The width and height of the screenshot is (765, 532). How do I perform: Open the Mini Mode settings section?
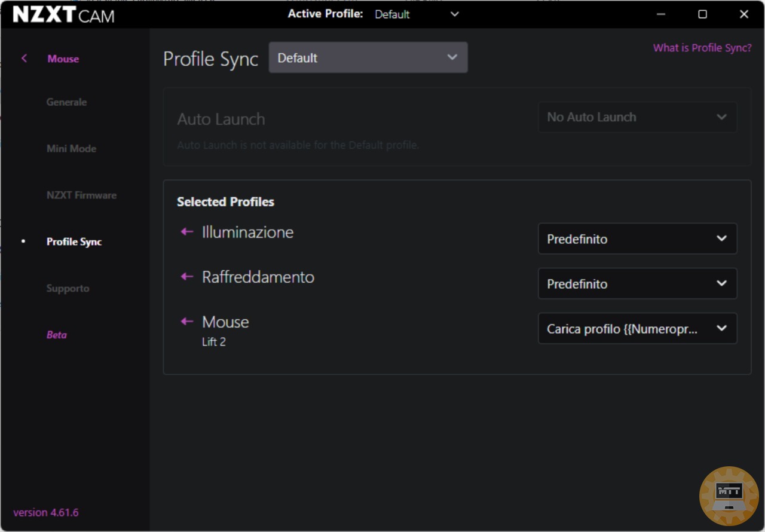click(71, 149)
